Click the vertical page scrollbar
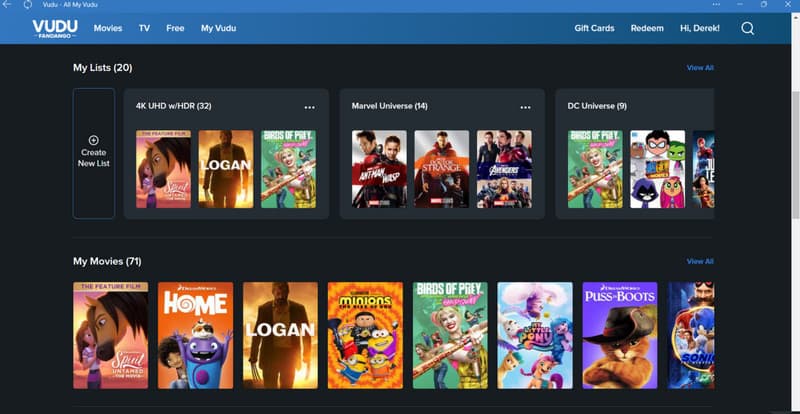 tap(795, 153)
